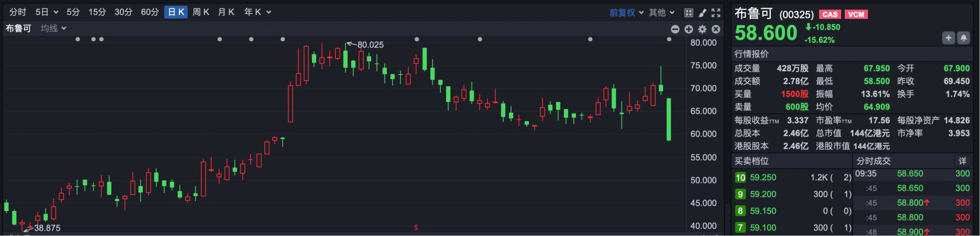Image resolution: width=980 pixels, height=236 pixels.
Task: Click the 买量 value 1500股
Action: click(x=795, y=94)
